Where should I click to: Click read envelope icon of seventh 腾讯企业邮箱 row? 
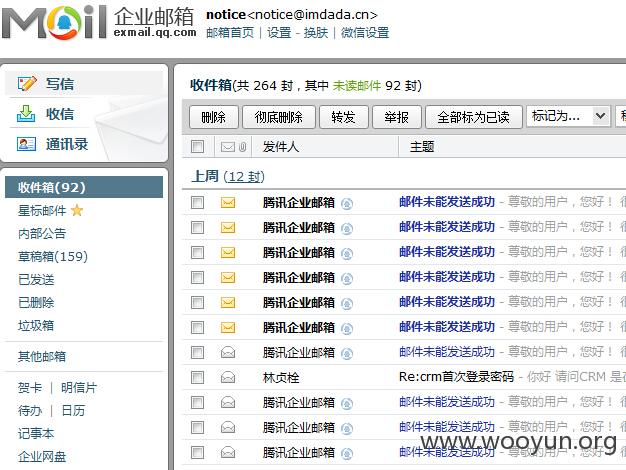point(228,352)
